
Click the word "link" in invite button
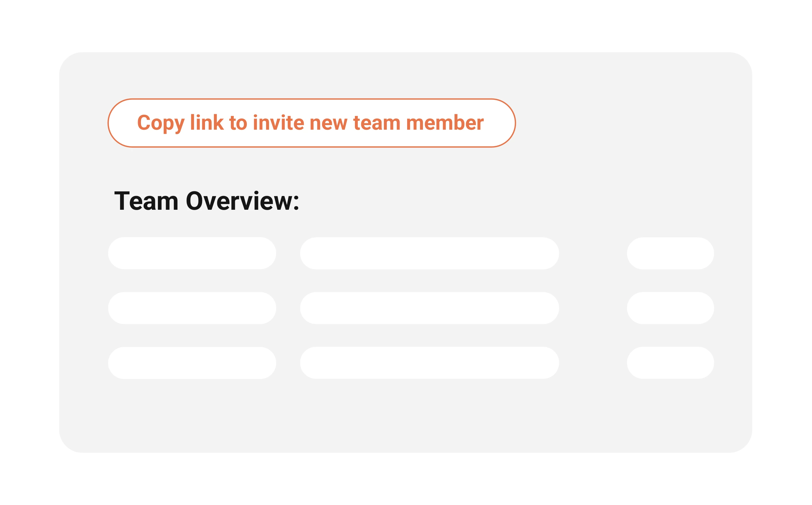tap(206, 123)
